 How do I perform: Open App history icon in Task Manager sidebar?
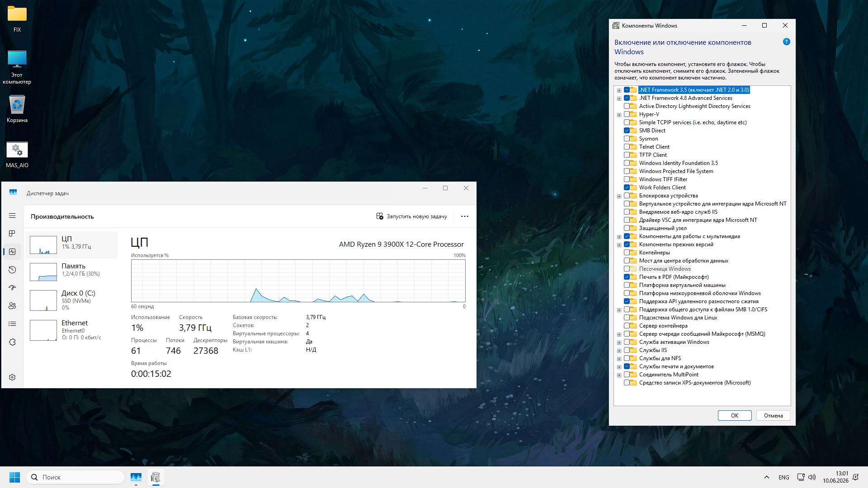[12, 270]
